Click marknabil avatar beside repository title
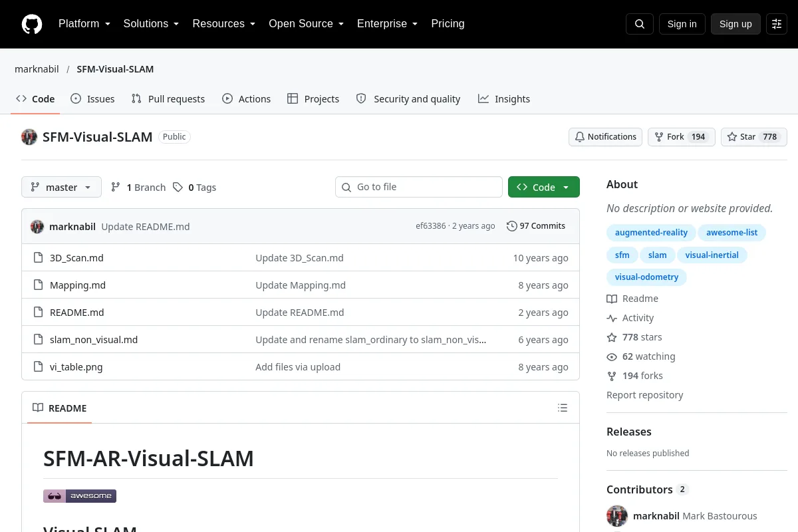 [29, 137]
